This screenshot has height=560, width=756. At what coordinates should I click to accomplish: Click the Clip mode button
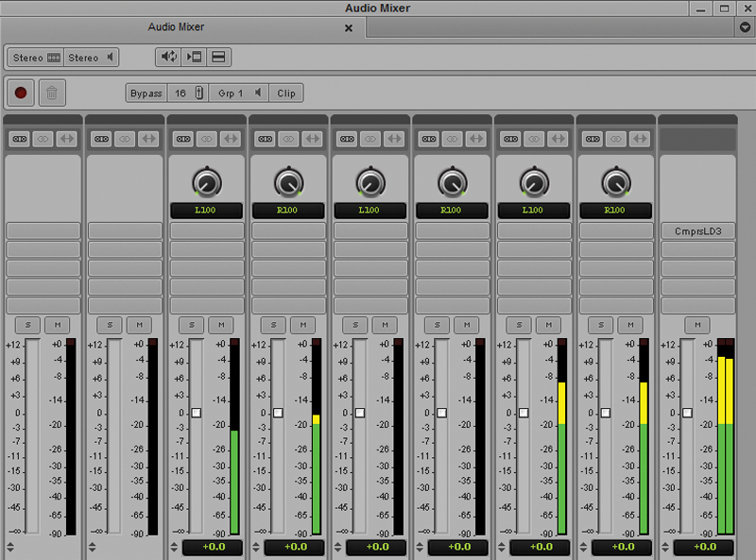286,93
